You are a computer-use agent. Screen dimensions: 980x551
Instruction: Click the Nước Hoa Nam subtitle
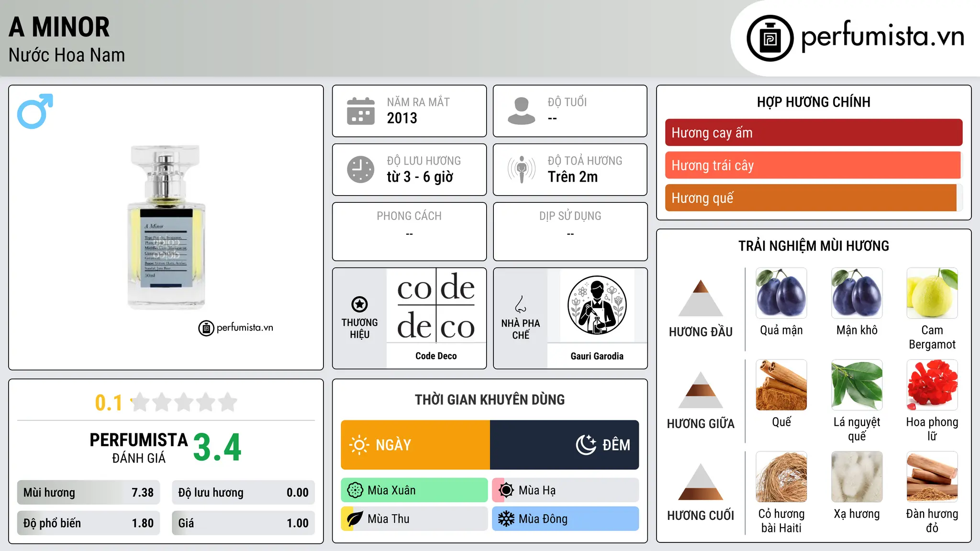[67, 55]
